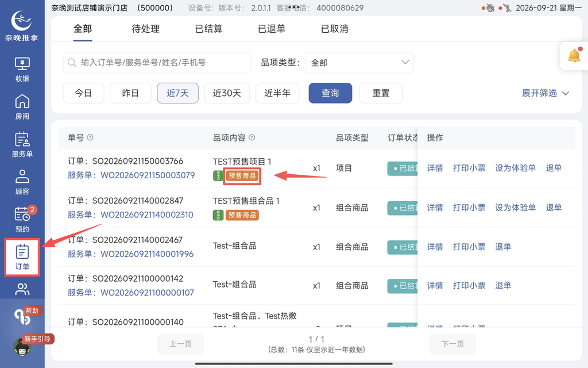Open 详情 for order SO20260921150003766
The width and height of the screenshot is (588, 368).
coord(435,168)
